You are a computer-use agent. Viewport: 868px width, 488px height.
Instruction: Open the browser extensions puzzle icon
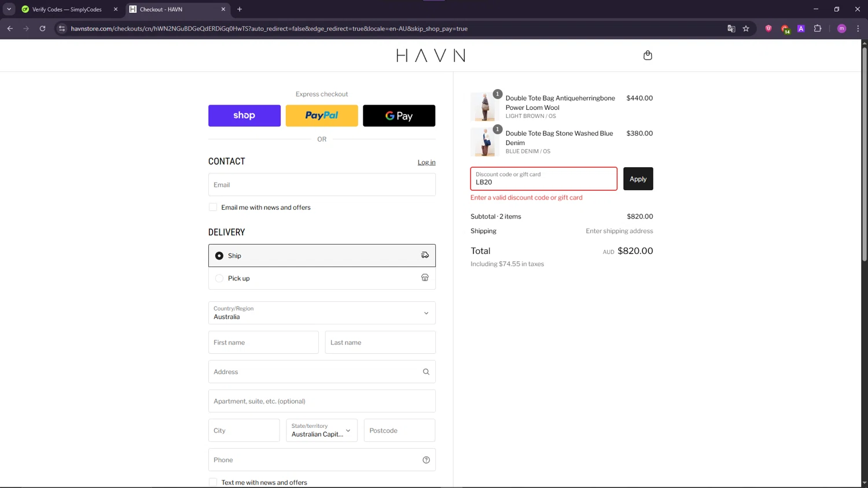pos(818,28)
